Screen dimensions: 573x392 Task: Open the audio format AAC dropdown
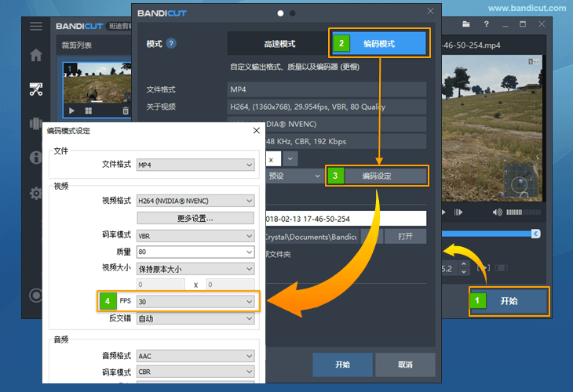point(195,356)
